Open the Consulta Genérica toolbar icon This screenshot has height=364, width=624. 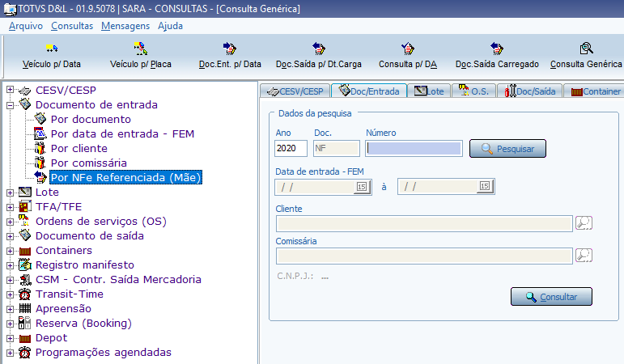(586, 49)
